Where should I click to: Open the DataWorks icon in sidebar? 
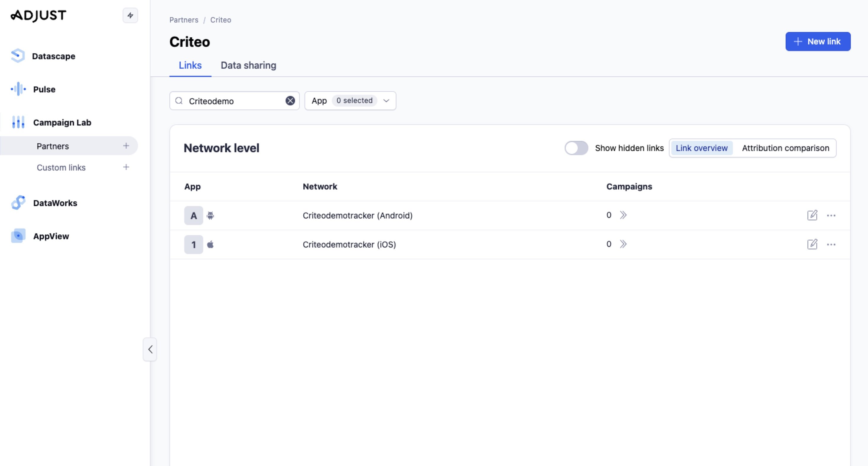point(18,203)
